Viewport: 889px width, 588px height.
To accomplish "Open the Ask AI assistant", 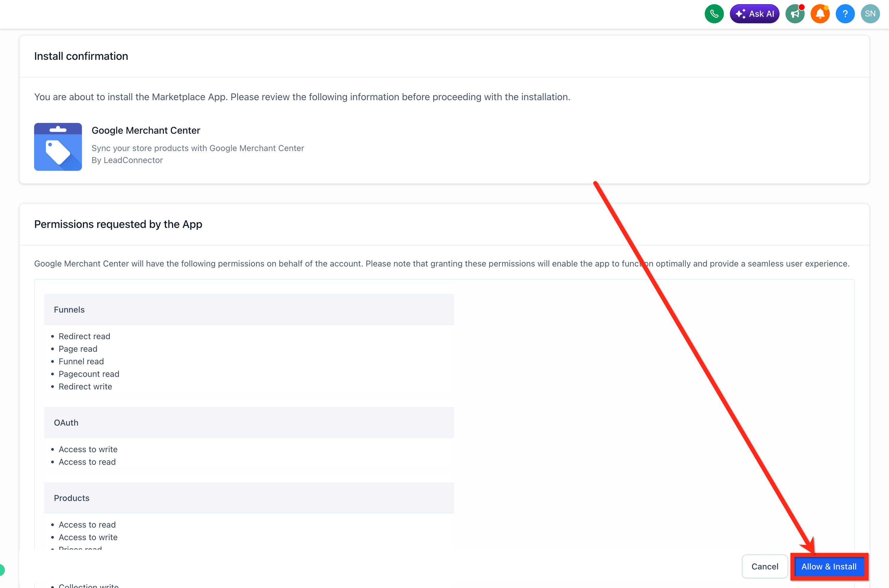I will tap(754, 14).
